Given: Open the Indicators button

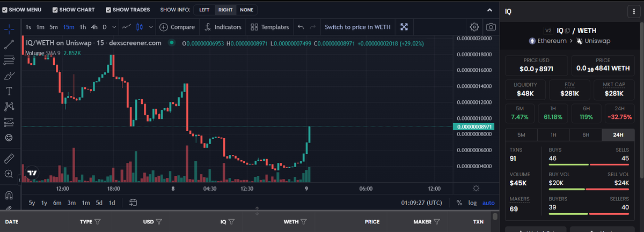Looking at the screenshot, I should coord(223,27).
